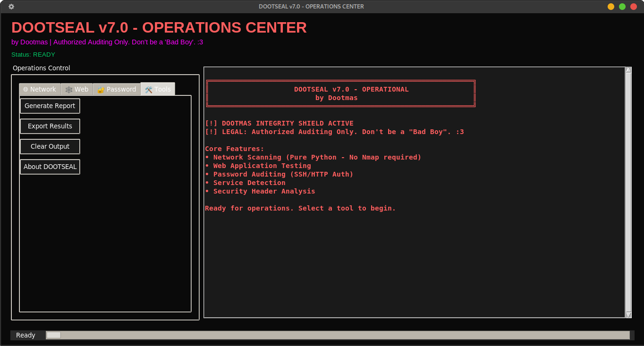The image size is (644, 346).
Task: Click the gear icon in the title bar
Action: [x=11, y=7]
